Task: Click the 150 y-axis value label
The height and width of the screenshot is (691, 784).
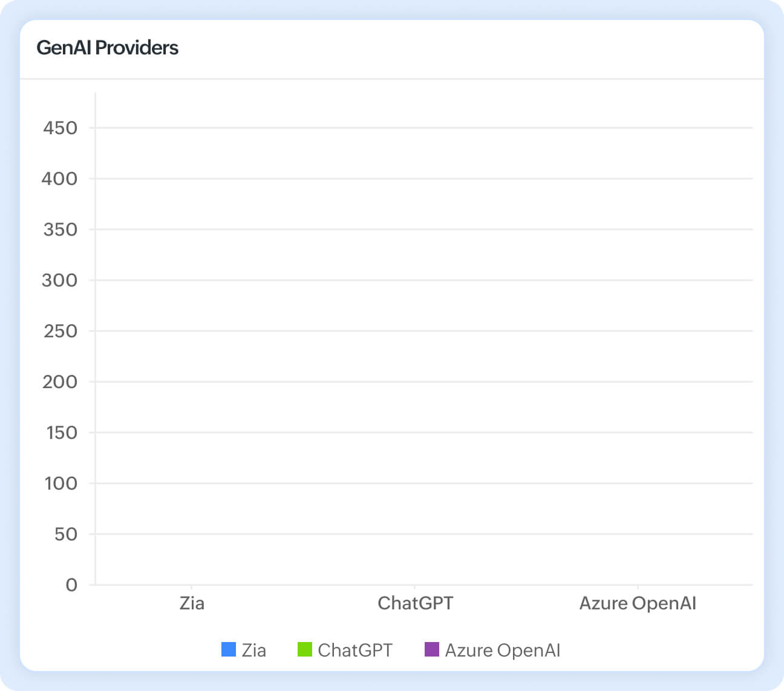Action: (x=62, y=433)
